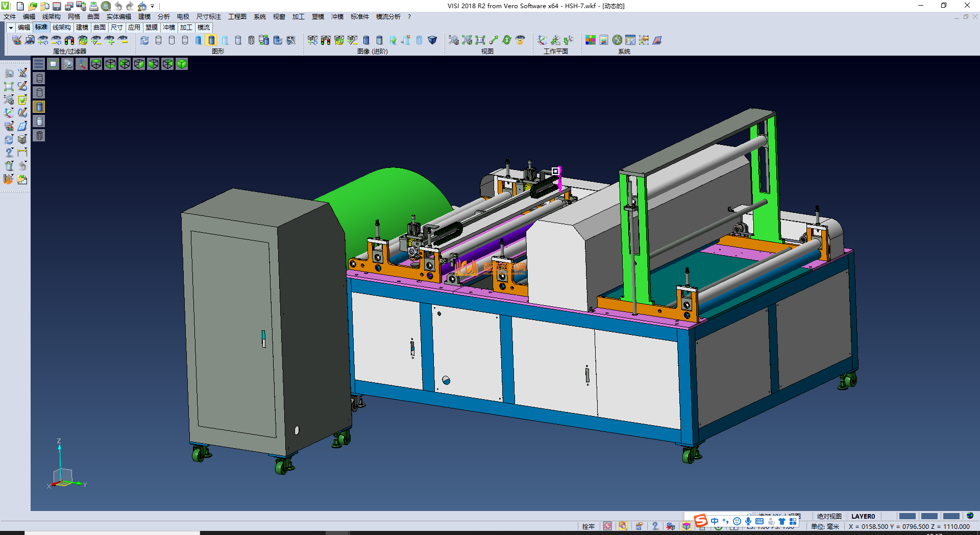Select the traffic light filter icon
980x535 pixels.
coord(69,40)
